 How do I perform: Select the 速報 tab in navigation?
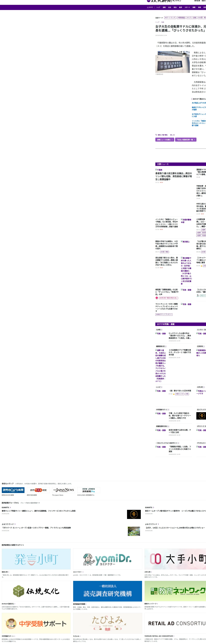pos(164,8)
